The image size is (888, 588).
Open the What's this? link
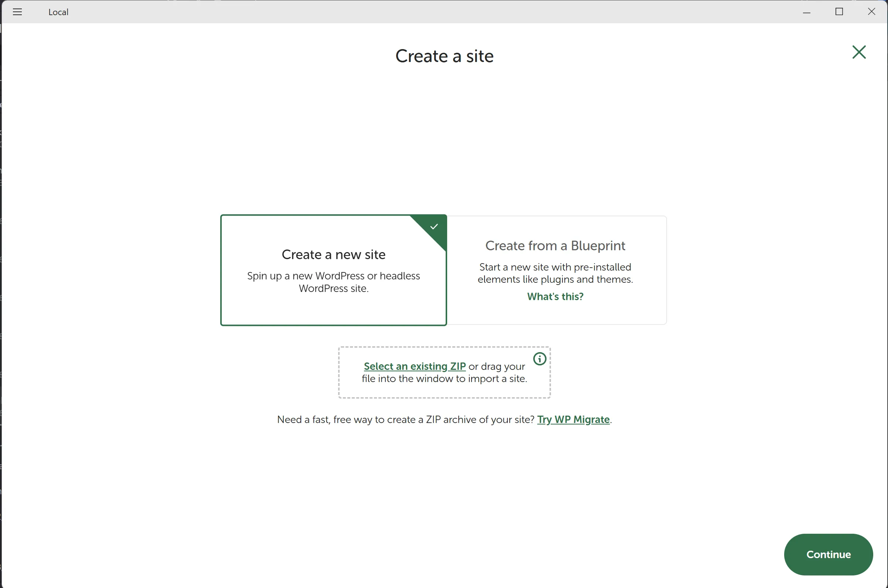click(555, 296)
